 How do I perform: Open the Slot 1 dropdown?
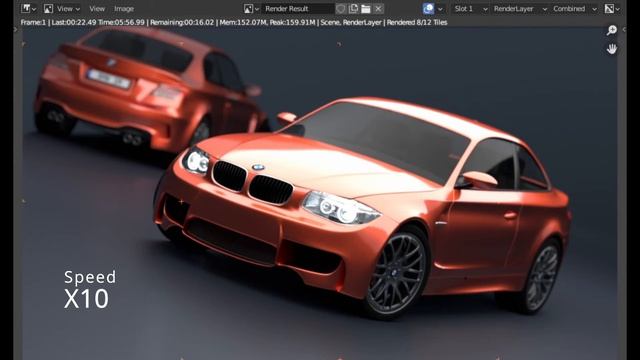click(470, 9)
